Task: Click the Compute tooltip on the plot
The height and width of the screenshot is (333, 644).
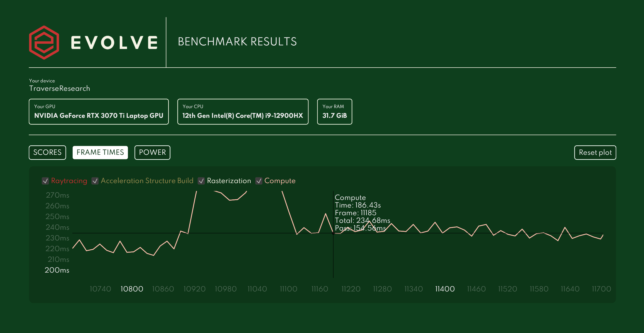Action: 362,212
